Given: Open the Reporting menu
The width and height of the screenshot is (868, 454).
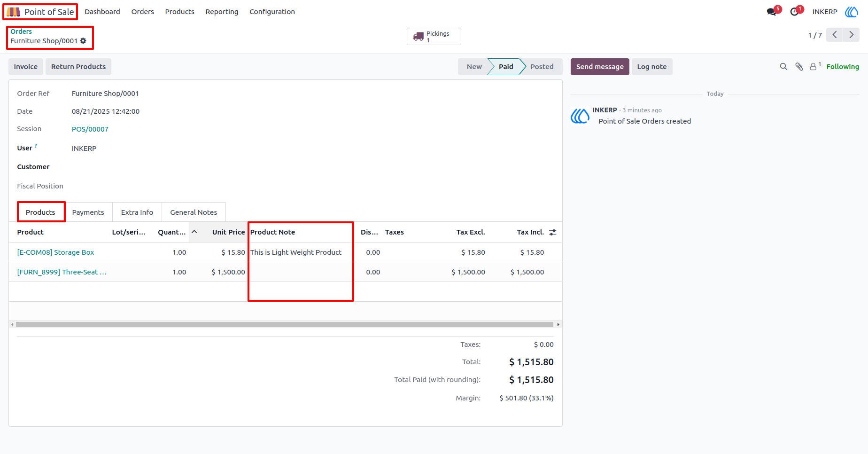Looking at the screenshot, I should (x=222, y=12).
